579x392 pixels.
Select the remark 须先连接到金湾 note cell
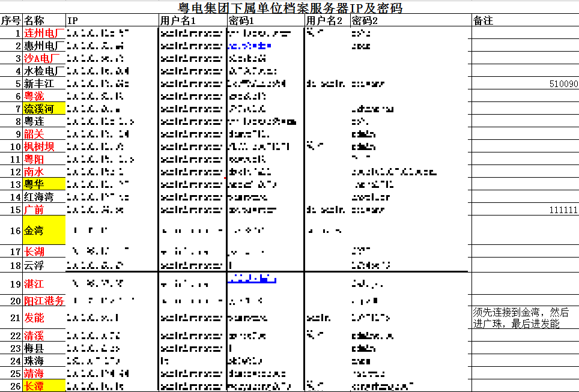pos(526,318)
